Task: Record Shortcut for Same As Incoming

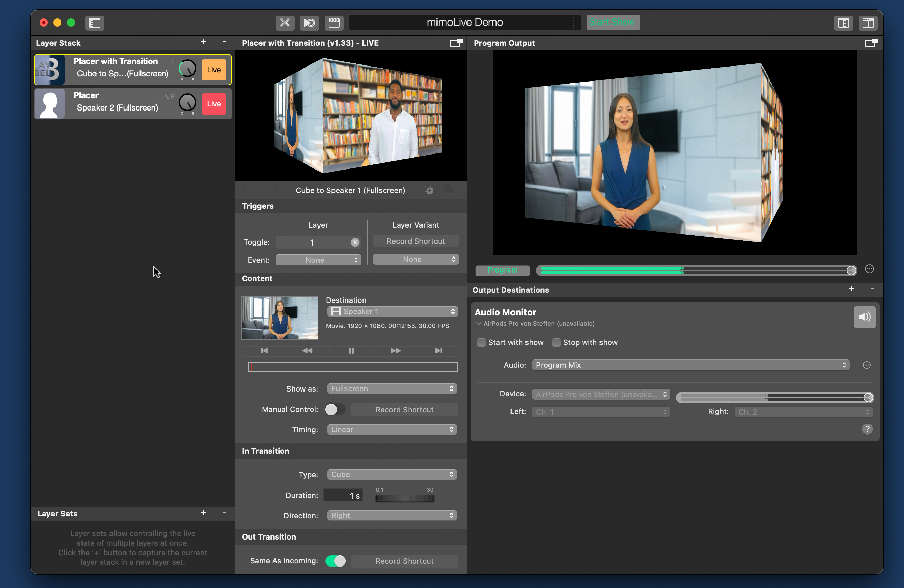Action: pos(404,561)
